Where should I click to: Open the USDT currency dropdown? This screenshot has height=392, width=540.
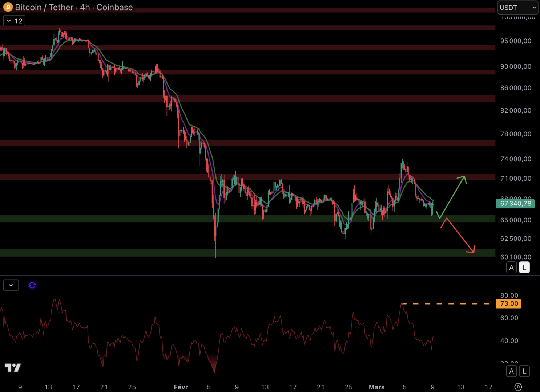[517, 8]
